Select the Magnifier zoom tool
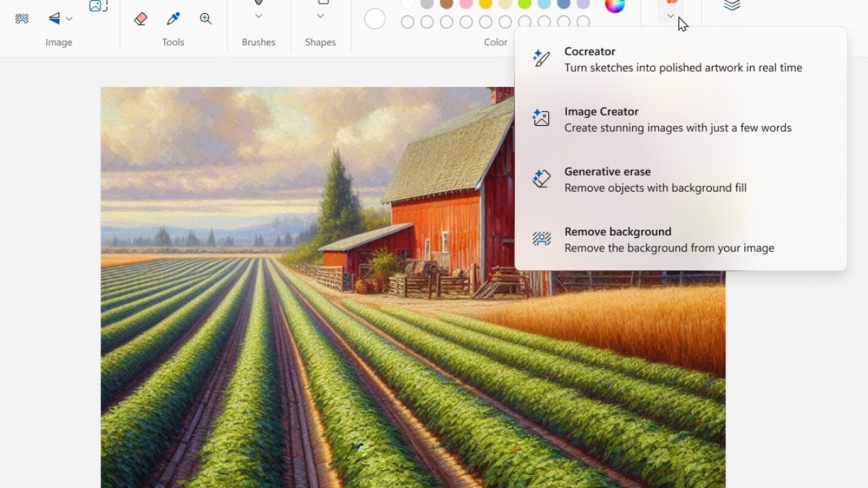This screenshot has width=868, height=488. tap(205, 19)
